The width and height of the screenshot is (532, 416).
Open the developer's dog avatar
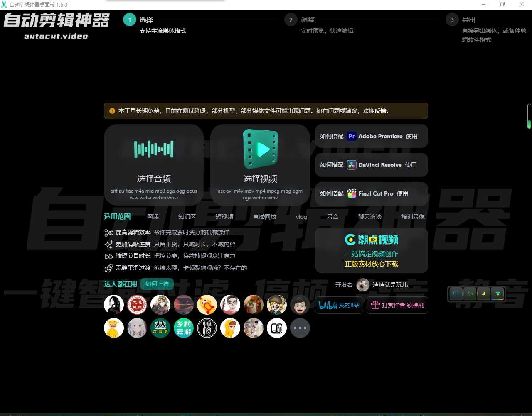pyautogui.click(x=363, y=285)
